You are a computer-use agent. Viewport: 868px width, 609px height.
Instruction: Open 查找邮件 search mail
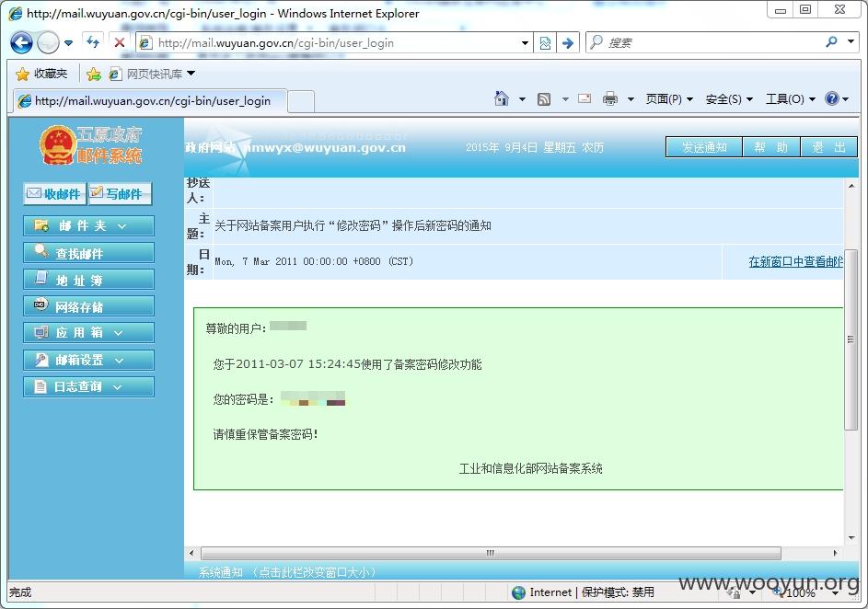pos(88,253)
